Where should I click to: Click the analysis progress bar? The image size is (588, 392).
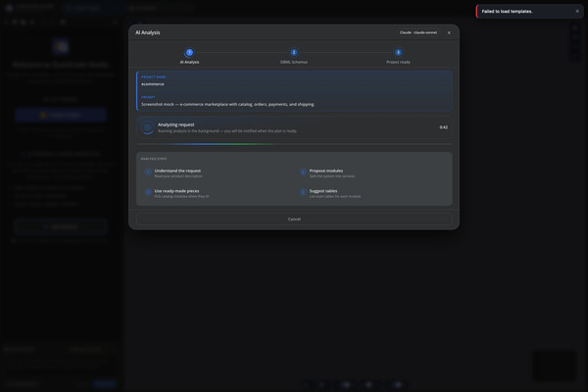tap(294, 144)
